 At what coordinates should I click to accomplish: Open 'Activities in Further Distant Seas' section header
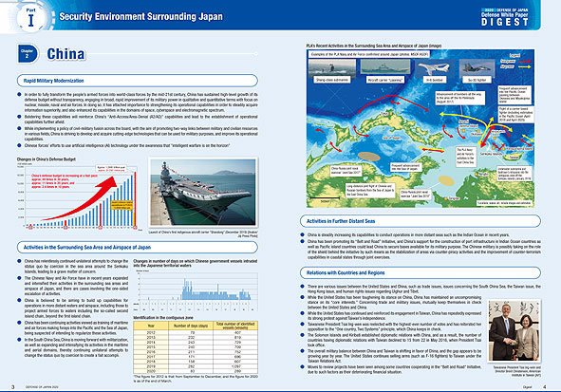(421, 221)
